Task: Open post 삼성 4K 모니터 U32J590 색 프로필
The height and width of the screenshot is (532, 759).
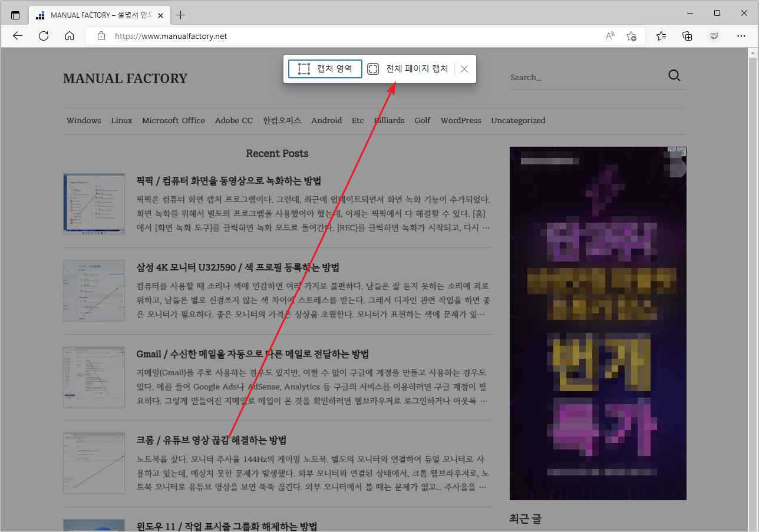Action: (x=237, y=267)
